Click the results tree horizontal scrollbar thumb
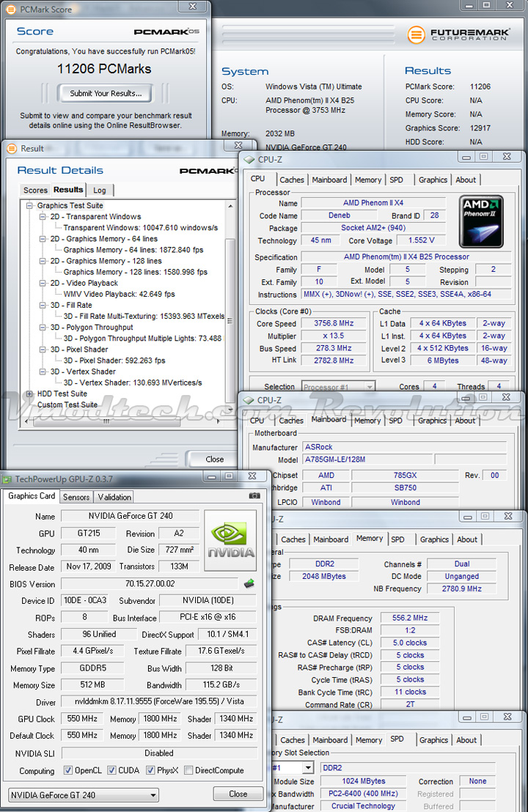Screen dimensions: 528x812 coord(107,421)
